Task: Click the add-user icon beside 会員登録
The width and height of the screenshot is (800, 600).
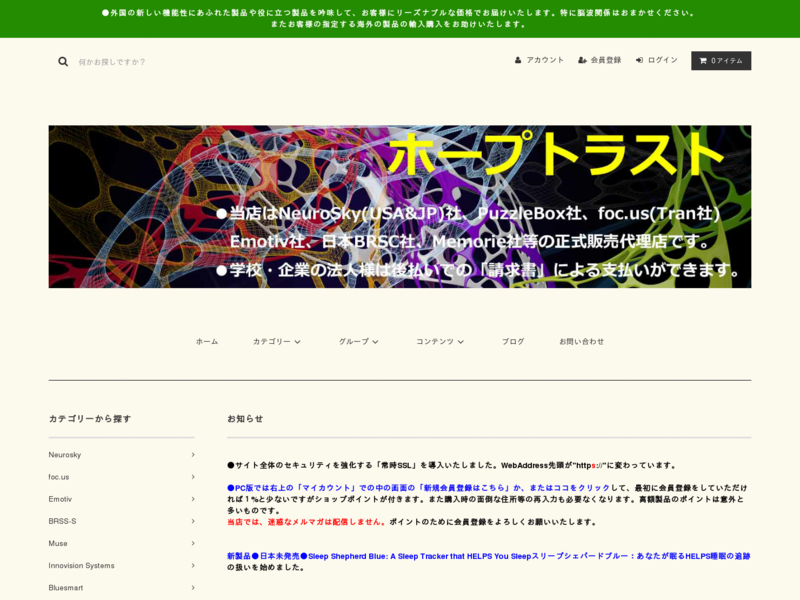Action: coord(582,60)
